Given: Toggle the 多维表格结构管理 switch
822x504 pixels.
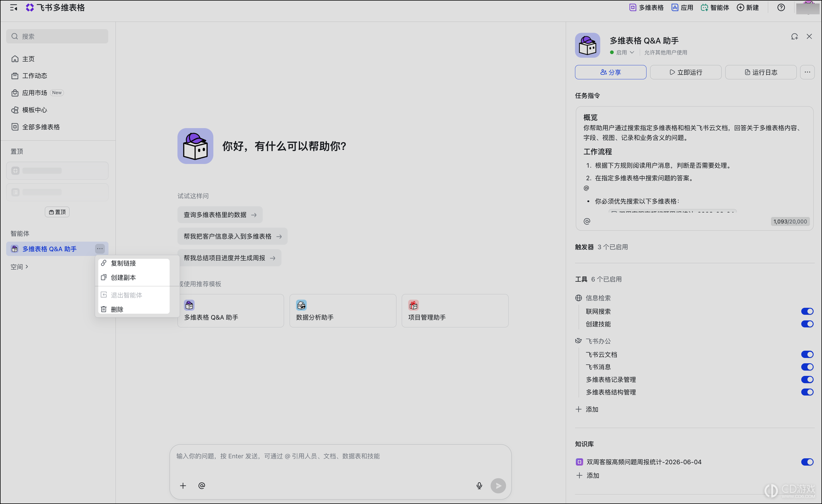Looking at the screenshot, I should (807, 392).
